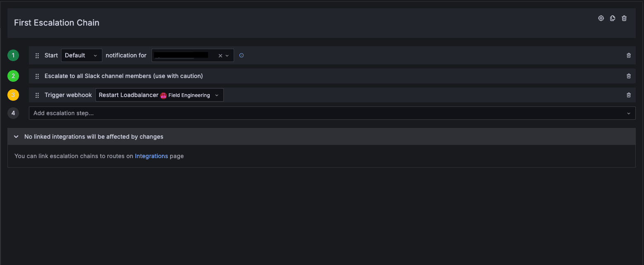Click drag handle of Trigger webhook step

coord(37,95)
